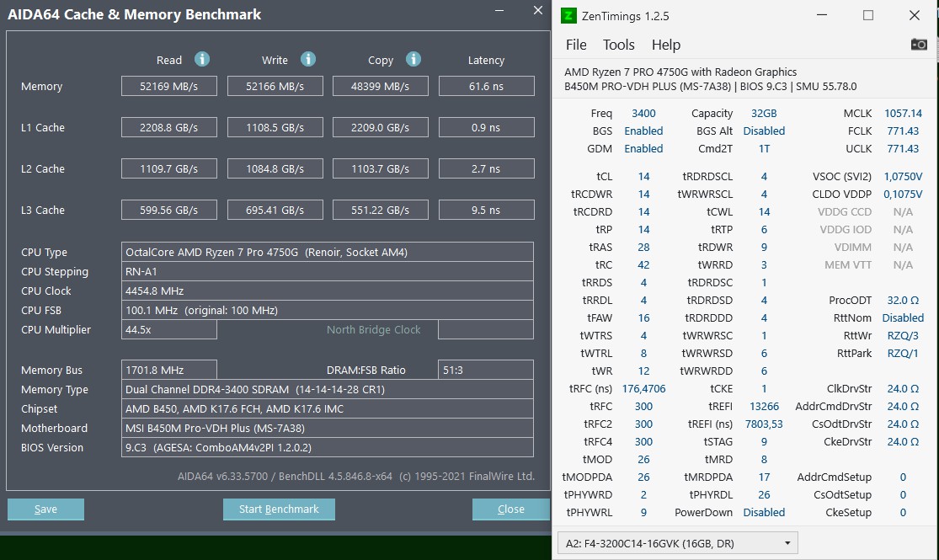939x560 pixels.
Task: Click the BIOS Version 9.C3 field
Action: pyautogui.click(x=327, y=447)
